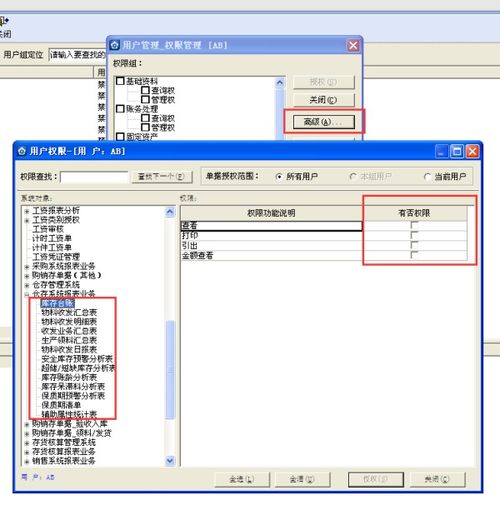Click the 高级(A) advanced button

323,122
